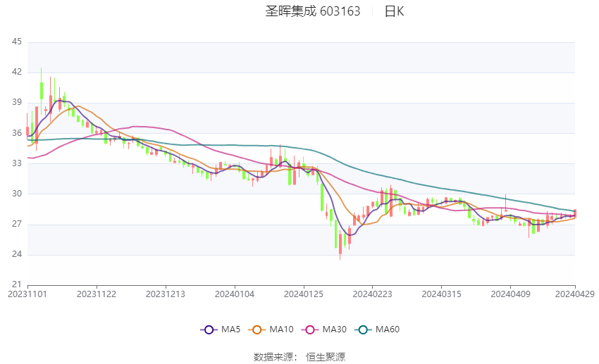The width and height of the screenshot is (599, 364).
Task: Click the 33 price label on y-axis
Action: (x=17, y=163)
